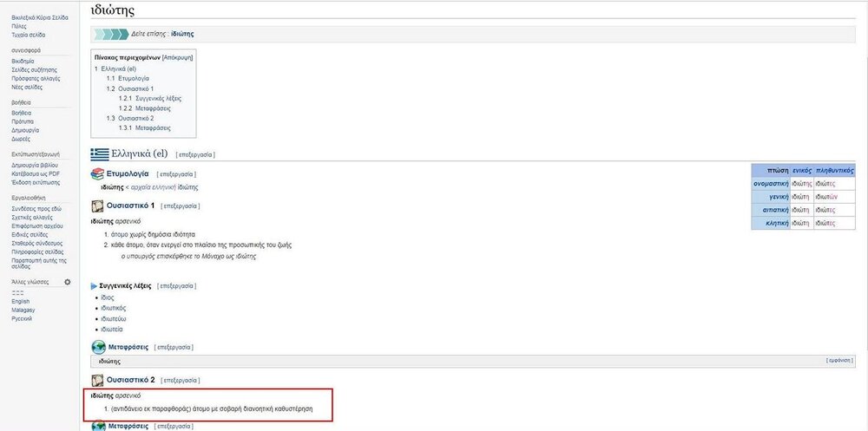This screenshot has width=868, height=431.
Task: Click the parchment icon beside Ουσιαστικό 1
Action: [x=97, y=206]
